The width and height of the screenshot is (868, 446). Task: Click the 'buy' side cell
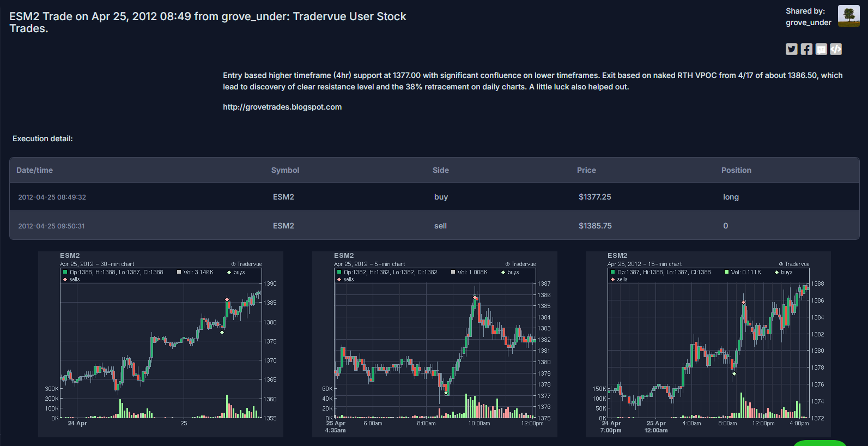coord(441,197)
